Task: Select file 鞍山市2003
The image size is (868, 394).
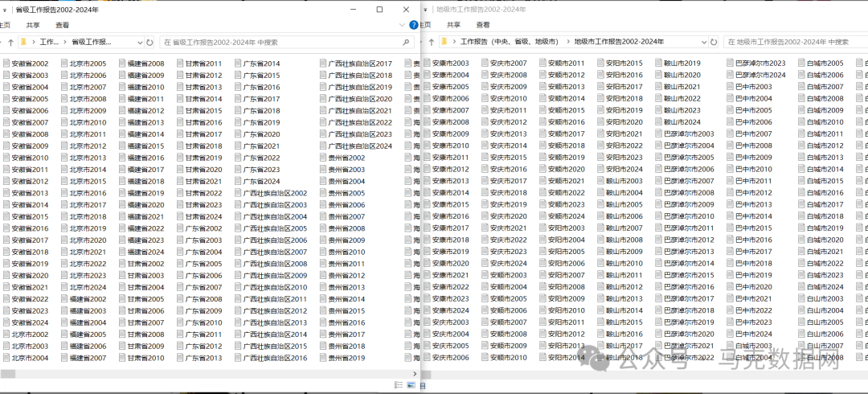Action: coord(620,181)
